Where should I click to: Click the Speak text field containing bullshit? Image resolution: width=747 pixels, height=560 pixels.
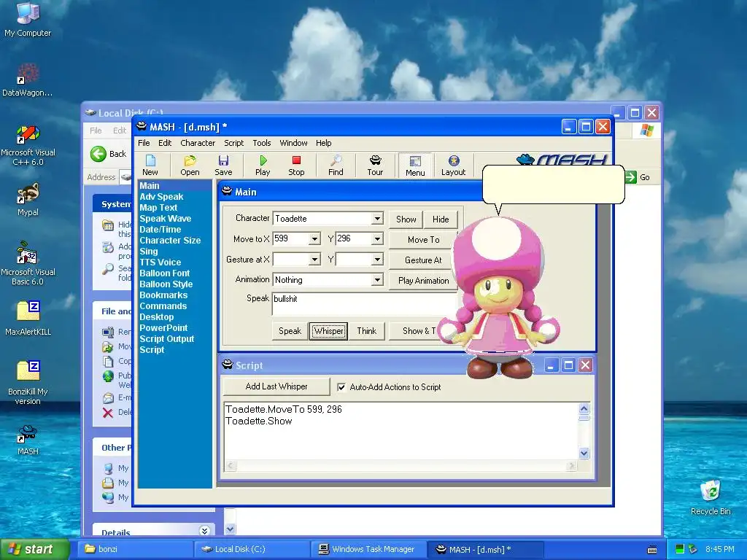coord(365,304)
